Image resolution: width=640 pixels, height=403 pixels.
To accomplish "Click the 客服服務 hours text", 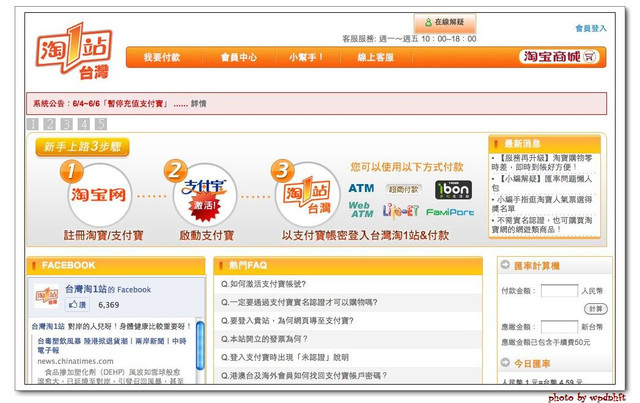I will pyautogui.click(x=409, y=39).
